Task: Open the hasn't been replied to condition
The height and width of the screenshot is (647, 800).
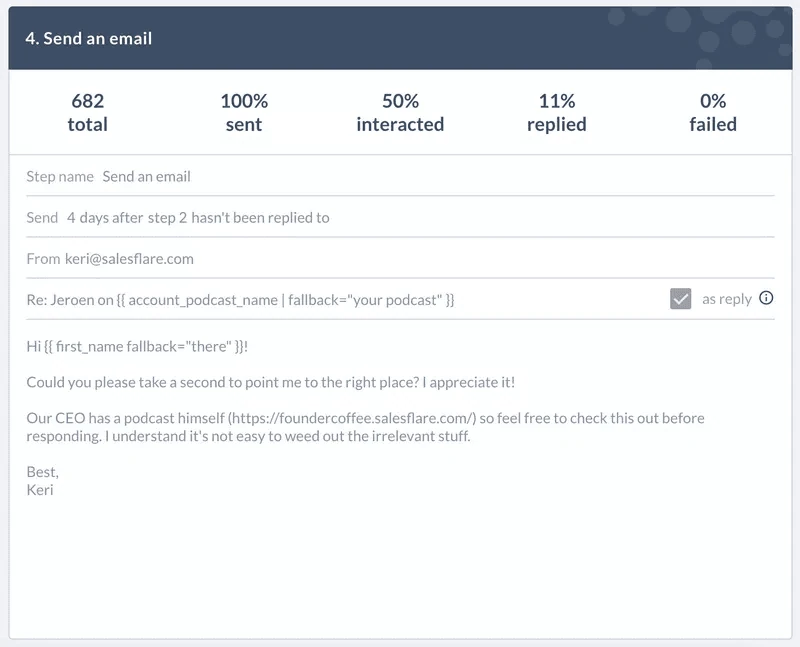Action: click(260, 218)
